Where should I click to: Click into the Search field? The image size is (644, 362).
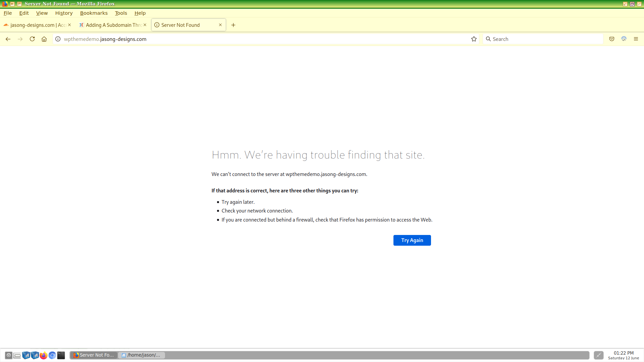click(543, 39)
